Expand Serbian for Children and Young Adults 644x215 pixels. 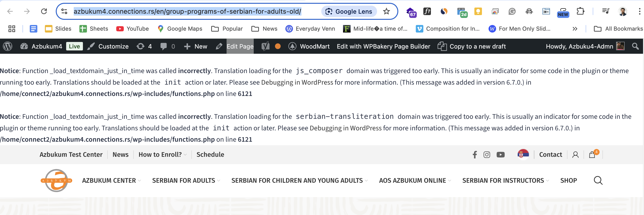point(300,180)
